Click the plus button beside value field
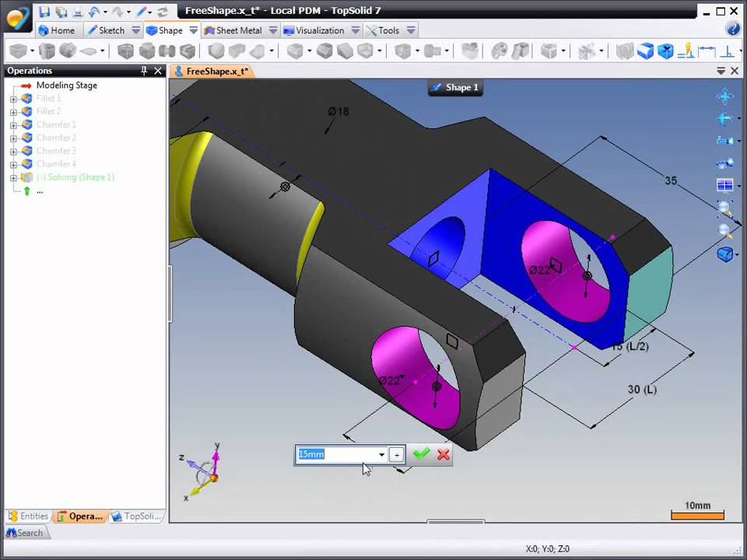747x560 pixels. tap(396, 455)
